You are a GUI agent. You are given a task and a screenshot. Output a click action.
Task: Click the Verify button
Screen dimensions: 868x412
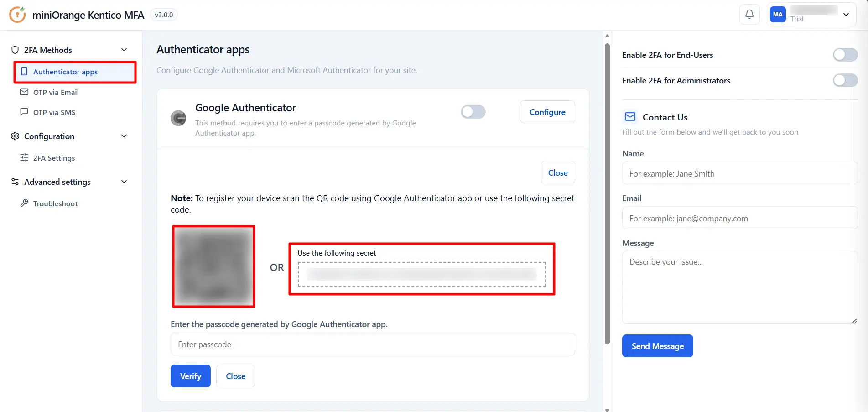coord(191,376)
